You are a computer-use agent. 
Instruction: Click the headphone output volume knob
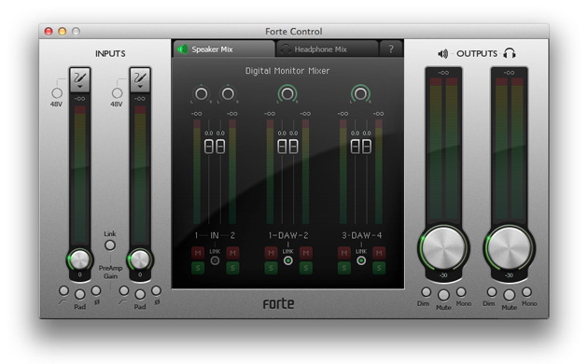point(509,247)
